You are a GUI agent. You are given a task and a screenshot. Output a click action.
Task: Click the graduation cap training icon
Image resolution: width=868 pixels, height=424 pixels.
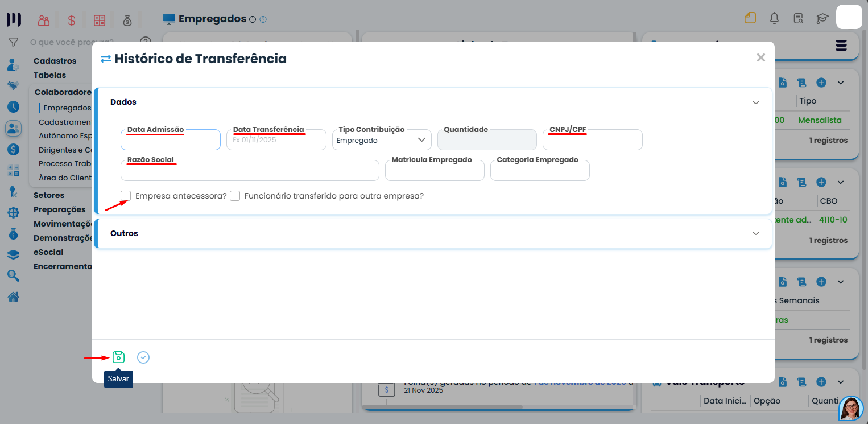pos(822,18)
